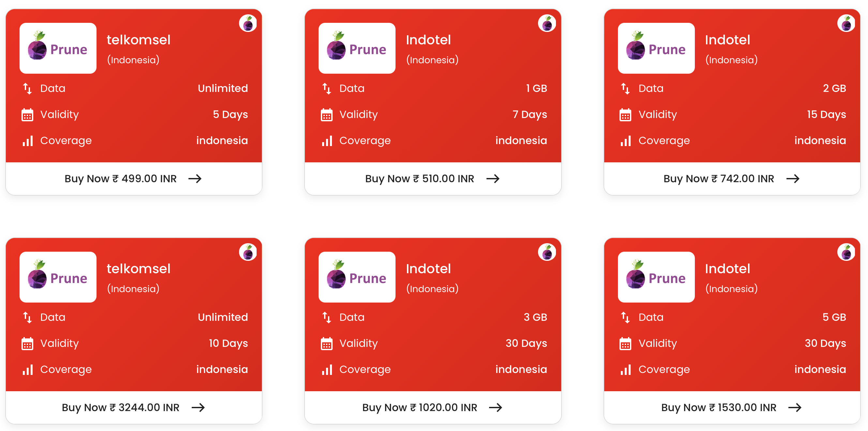Click Prune logo on 5 Days telkomsel card

point(58,48)
